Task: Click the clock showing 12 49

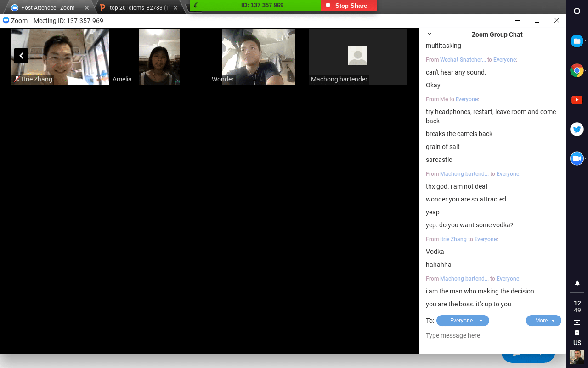Action: [577, 306]
